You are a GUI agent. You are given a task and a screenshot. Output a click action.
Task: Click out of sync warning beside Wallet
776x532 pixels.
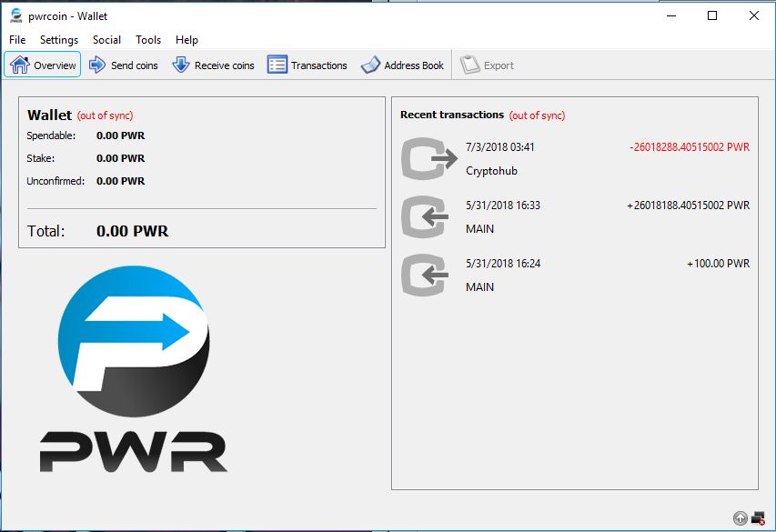pos(105,115)
